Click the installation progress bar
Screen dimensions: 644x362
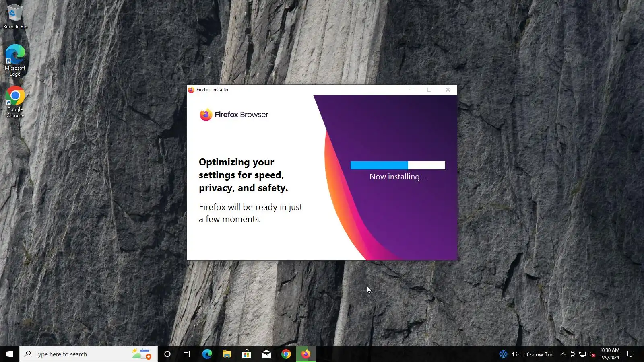click(x=398, y=165)
